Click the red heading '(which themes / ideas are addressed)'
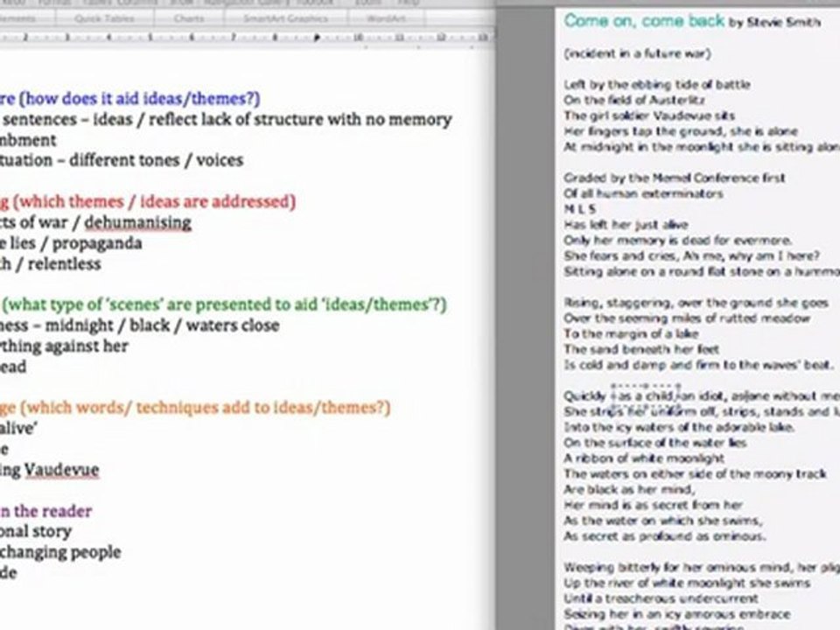Image resolution: width=840 pixels, height=630 pixels. tap(154, 202)
